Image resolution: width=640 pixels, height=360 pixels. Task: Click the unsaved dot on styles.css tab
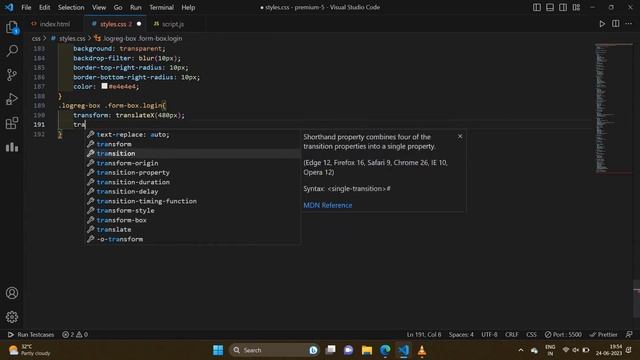coord(139,24)
